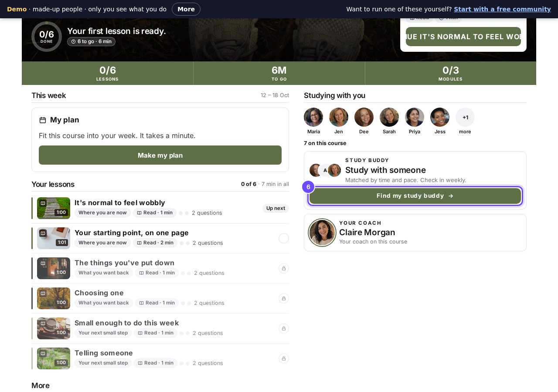Open Priya's profile avatar
Screen dimensions: 558x392
[x=415, y=117]
